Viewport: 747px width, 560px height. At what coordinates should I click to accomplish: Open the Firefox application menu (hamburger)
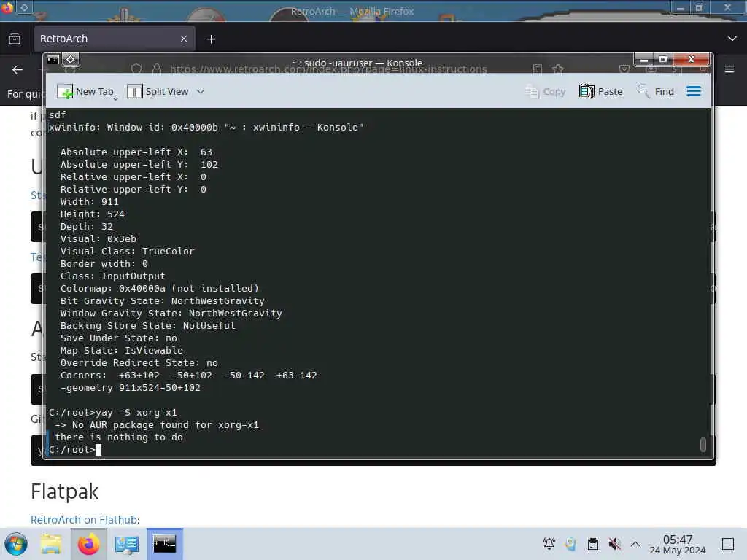tap(729, 69)
